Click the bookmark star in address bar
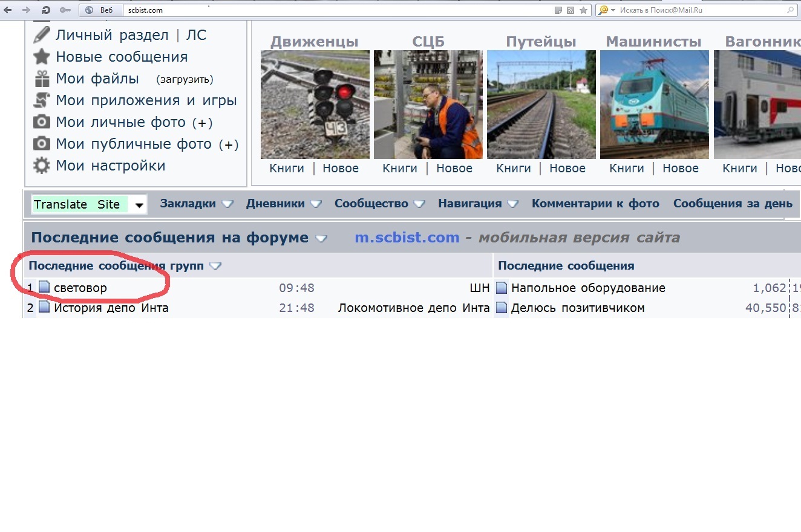Screen dimensions: 801x532 point(583,10)
